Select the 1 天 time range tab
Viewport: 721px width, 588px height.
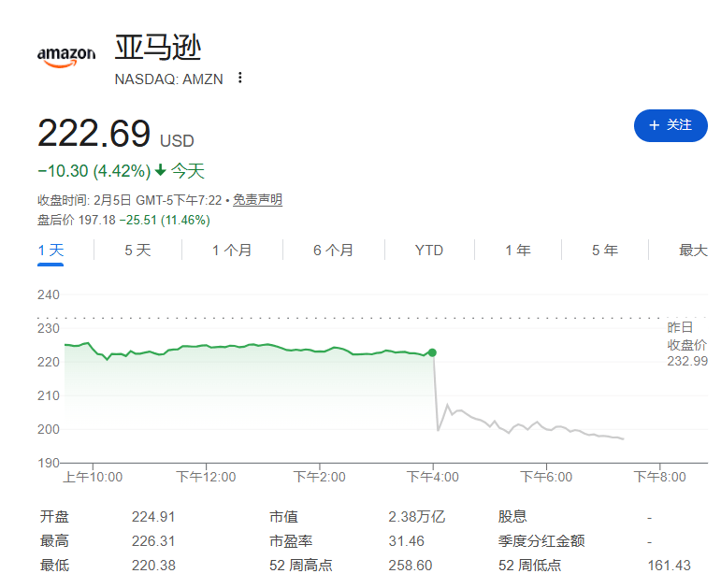[x=50, y=250]
